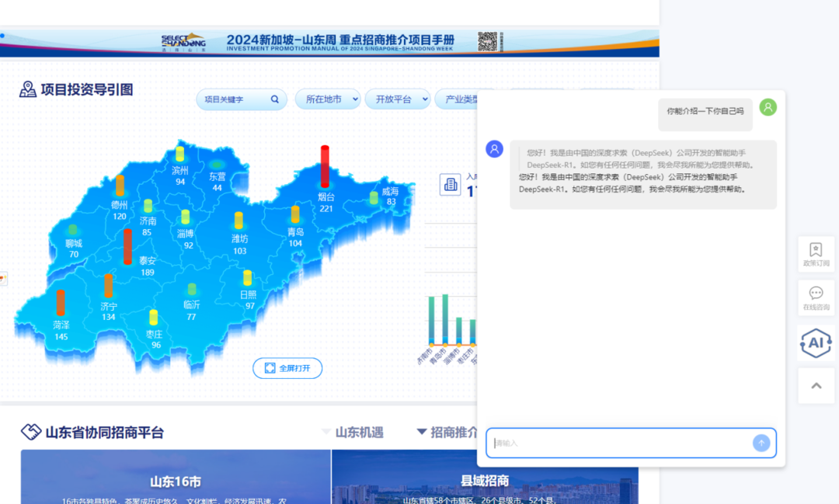Click the red 烟台 bar marker on map

click(x=325, y=165)
